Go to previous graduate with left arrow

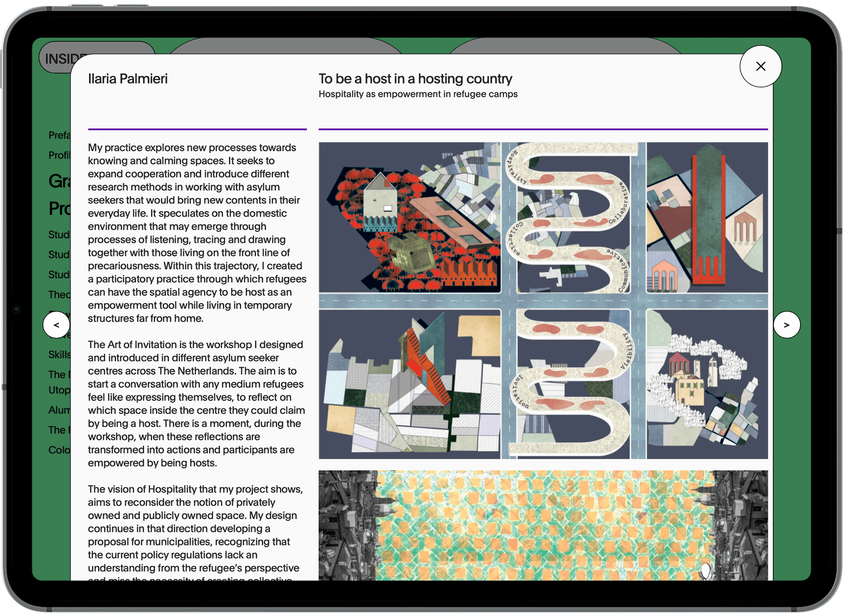(x=56, y=325)
